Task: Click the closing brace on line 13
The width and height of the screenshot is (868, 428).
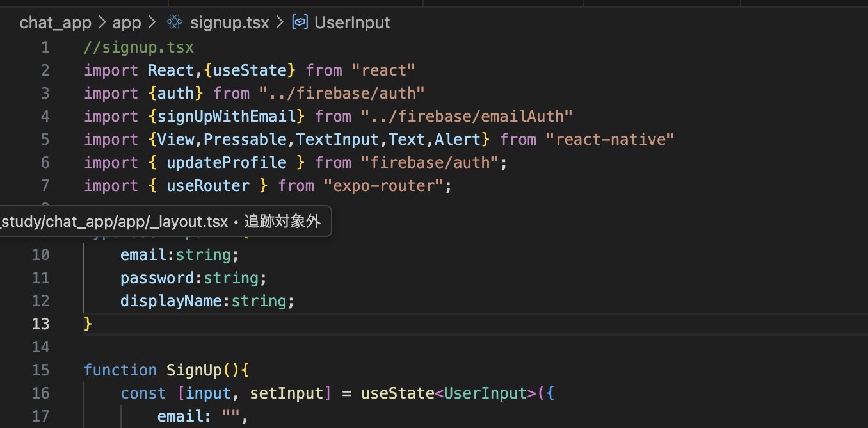Action: 88,324
